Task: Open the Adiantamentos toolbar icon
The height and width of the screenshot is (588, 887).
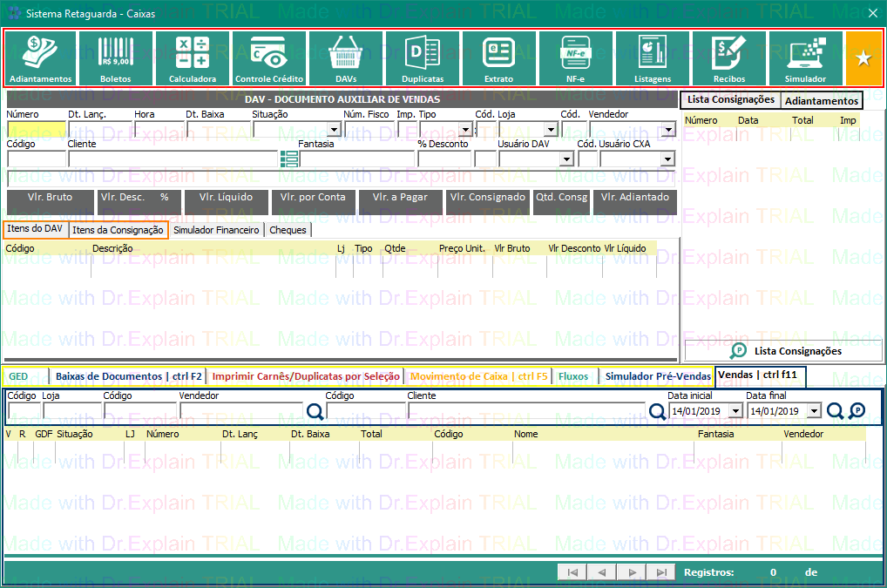Action: (x=41, y=58)
